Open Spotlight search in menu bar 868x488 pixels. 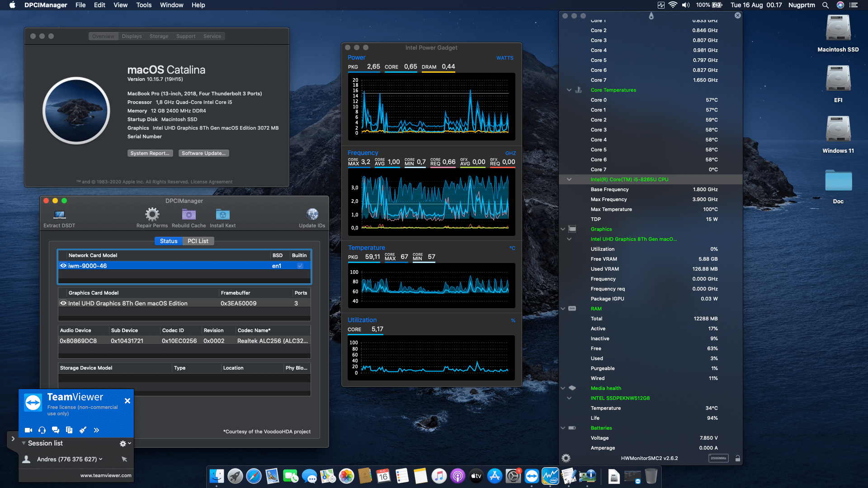click(826, 5)
